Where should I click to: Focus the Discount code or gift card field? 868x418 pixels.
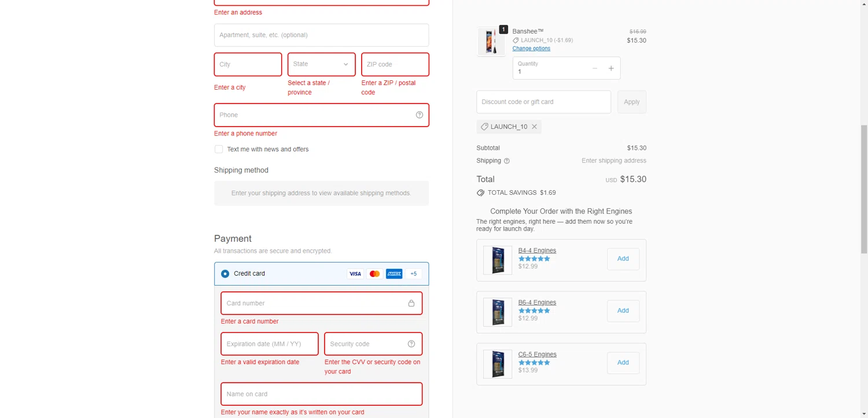tap(543, 102)
